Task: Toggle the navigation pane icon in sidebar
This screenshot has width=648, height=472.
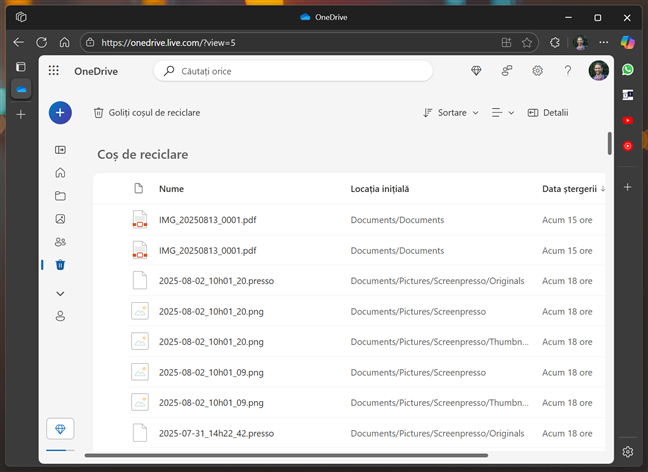Action: point(60,150)
